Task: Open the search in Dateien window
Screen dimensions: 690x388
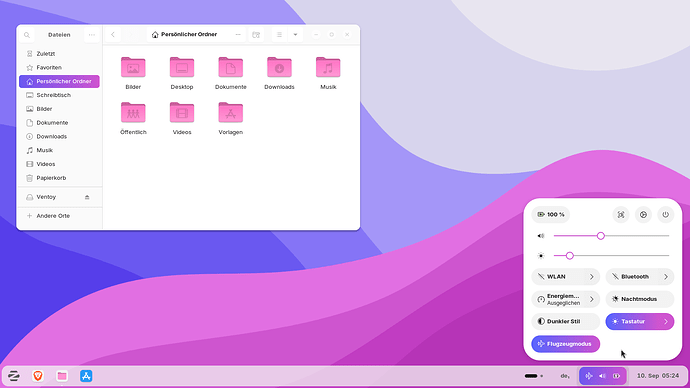Action: coord(27,35)
